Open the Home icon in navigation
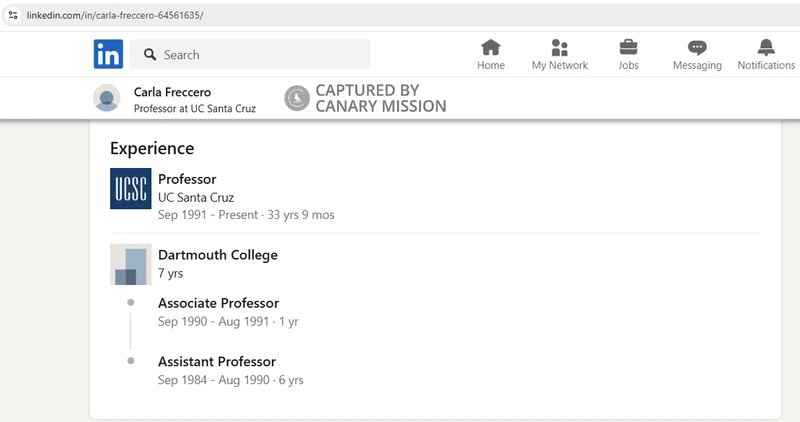 click(x=491, y=47)
